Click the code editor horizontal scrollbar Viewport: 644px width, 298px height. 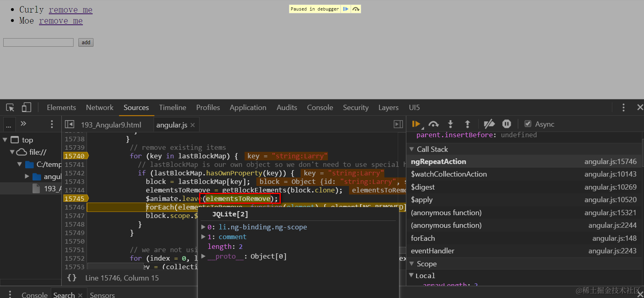(x=115, y=266)
